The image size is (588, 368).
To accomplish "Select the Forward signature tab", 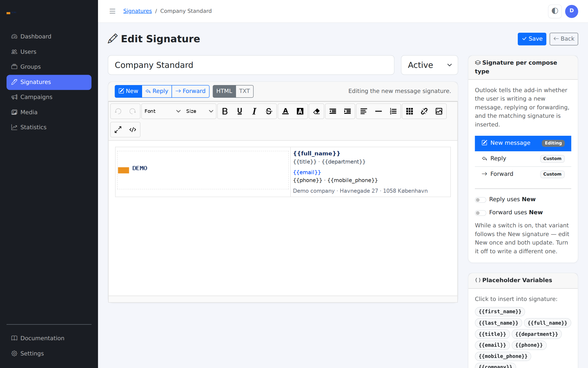I will pos(191,91).
